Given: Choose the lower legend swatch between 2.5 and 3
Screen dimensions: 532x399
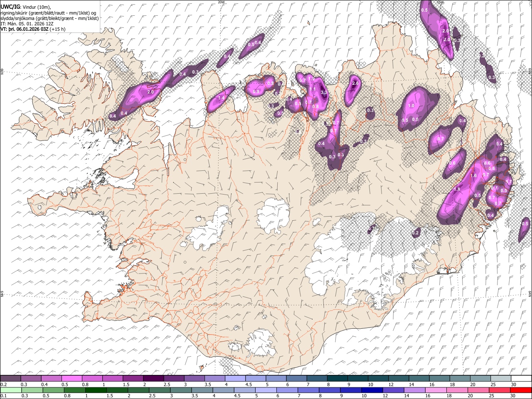Looking at the screenshot, I should coord(160,390).
